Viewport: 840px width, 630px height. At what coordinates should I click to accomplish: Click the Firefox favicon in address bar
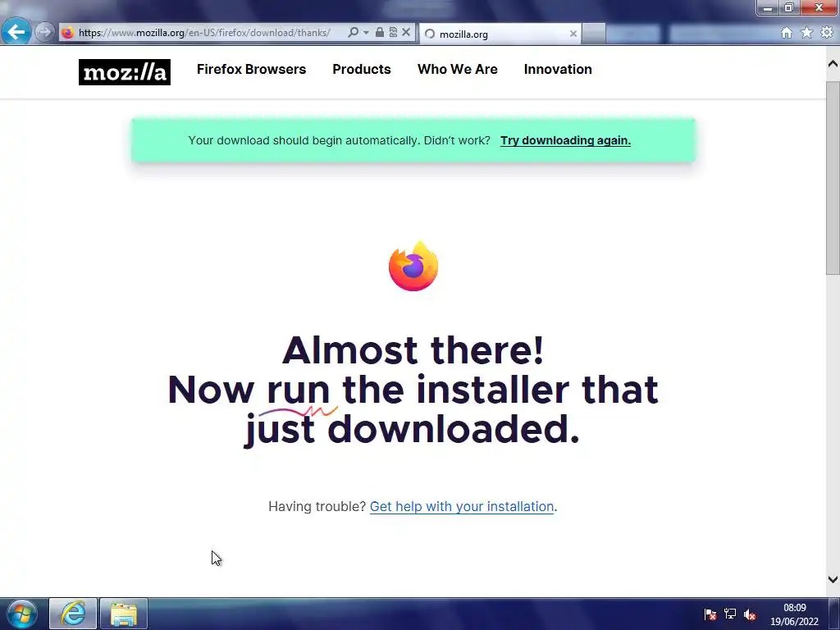(68, 33)
